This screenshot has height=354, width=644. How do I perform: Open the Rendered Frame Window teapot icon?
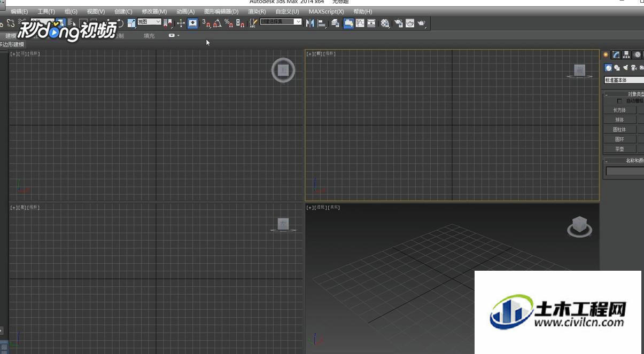pos(410,23)
